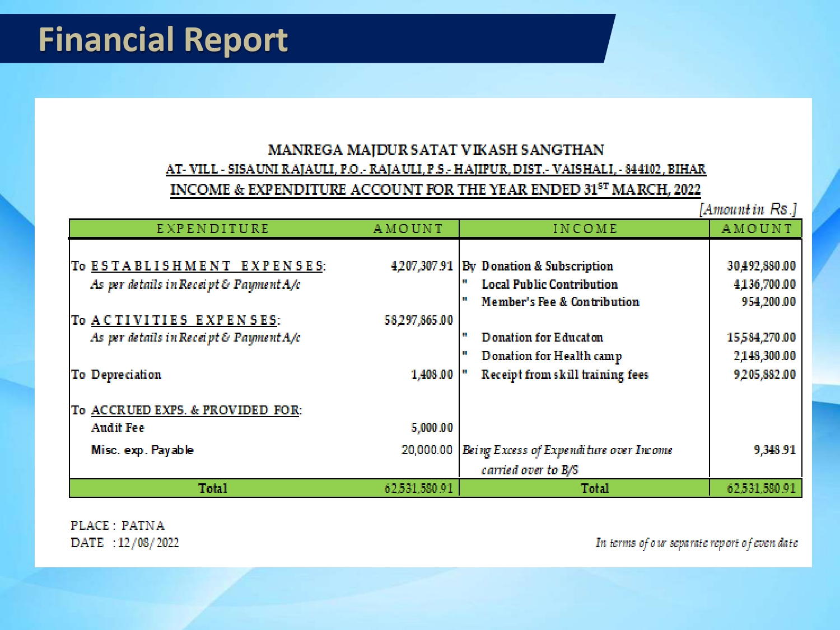The width and height of the screenshot is (840, 630).
Task: Click the organization name MANREGA MAJDUR SATAT VIKASH SANGTHAN
Action: pyautogui.click(x=436, y=150)
